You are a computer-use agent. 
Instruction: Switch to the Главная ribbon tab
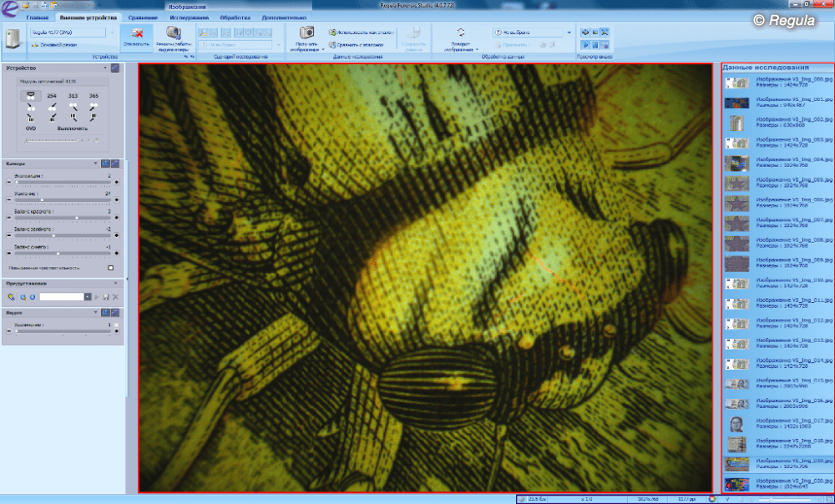coord(38,18)
